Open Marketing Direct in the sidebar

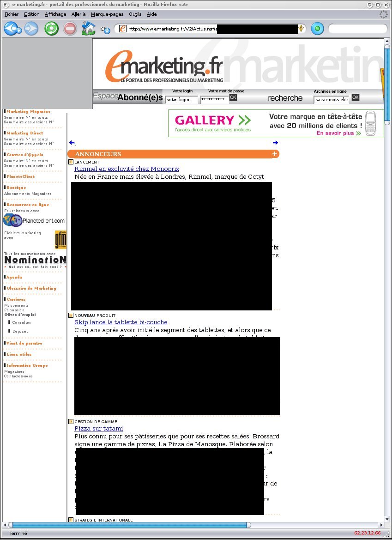(25, 133)
